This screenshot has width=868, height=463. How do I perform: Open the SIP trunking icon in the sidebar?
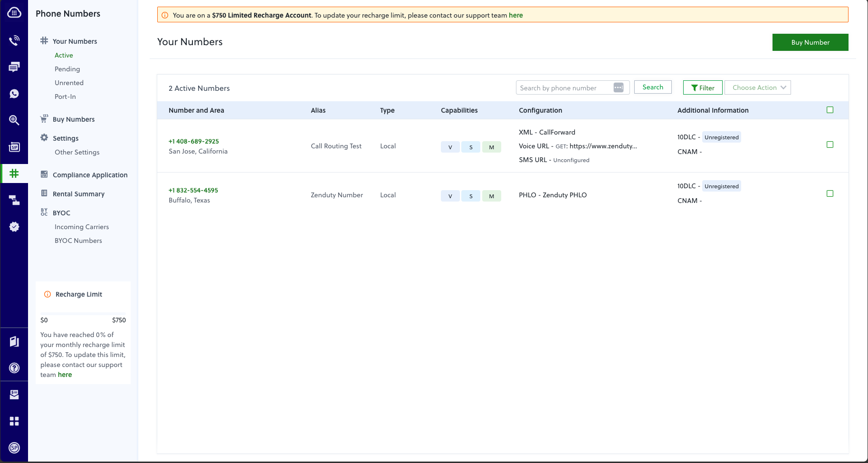tap(14, 147)
